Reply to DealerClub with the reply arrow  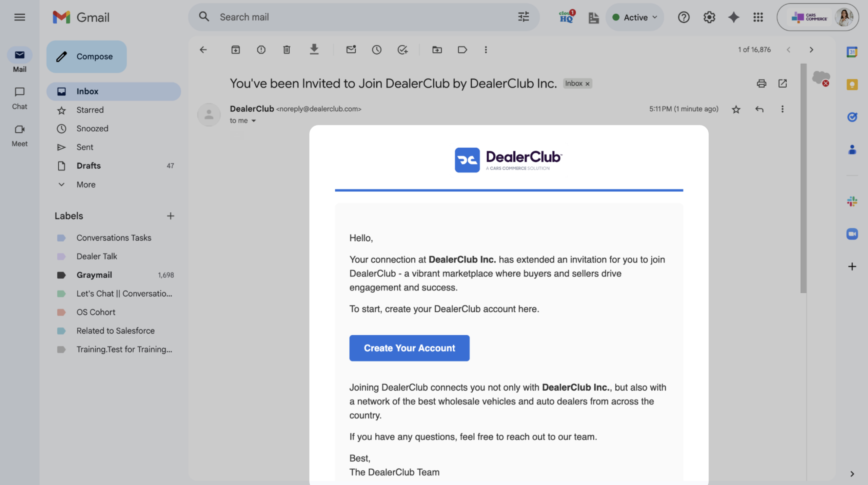point(759,109)
